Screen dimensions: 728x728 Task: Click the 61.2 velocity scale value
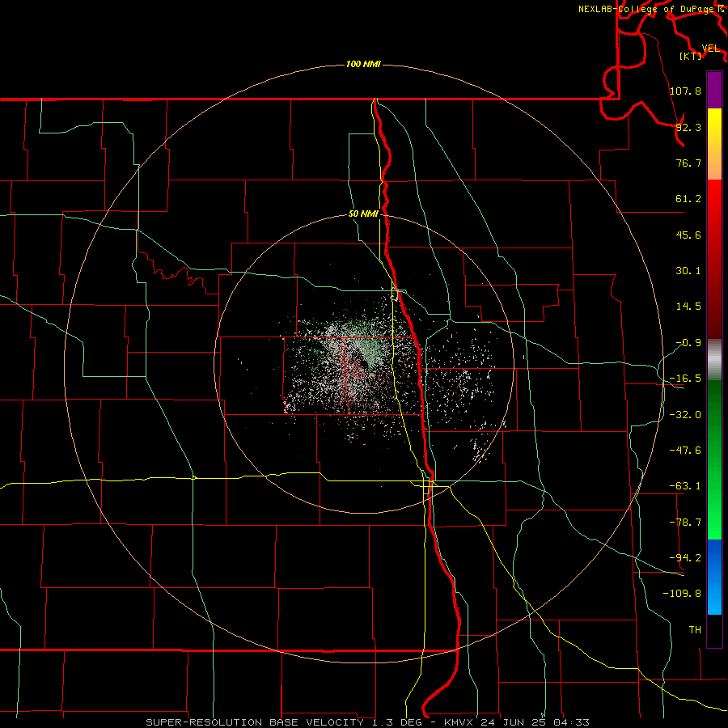[688, 199]
